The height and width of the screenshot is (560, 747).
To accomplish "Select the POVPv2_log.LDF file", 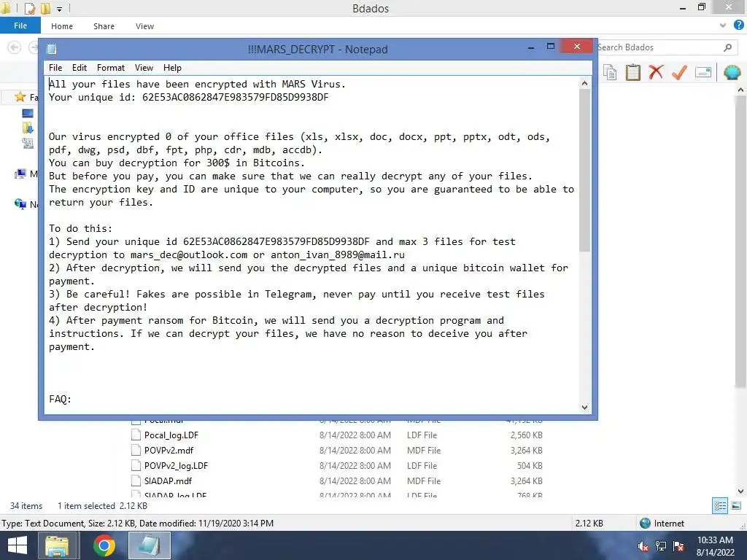I will (176, 465).
